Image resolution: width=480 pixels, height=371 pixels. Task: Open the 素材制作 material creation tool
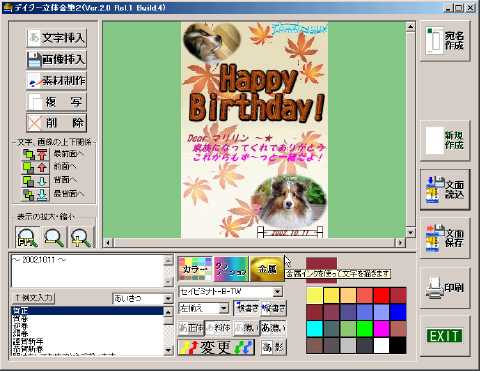tap(57, 81)
